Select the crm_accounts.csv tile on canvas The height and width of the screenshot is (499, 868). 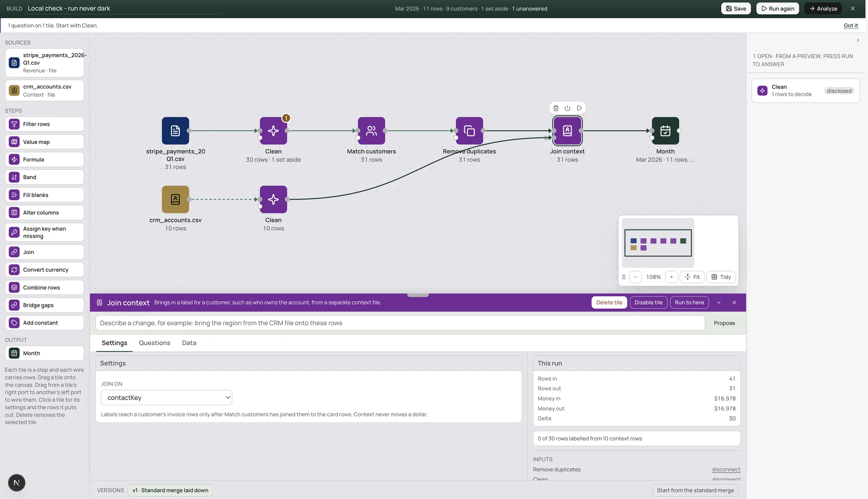pyautogui.click(x=175, y=199)
